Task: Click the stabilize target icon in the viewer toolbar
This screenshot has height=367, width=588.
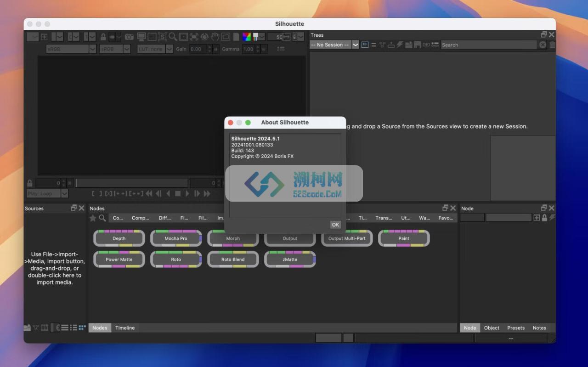Action: [204, 37]
